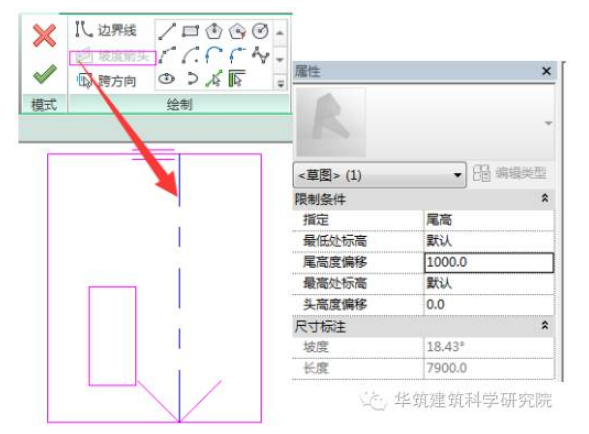589x434 pixels.
Task: Select the Start-End-Radius Arc tool
Action: click(167, 55)
